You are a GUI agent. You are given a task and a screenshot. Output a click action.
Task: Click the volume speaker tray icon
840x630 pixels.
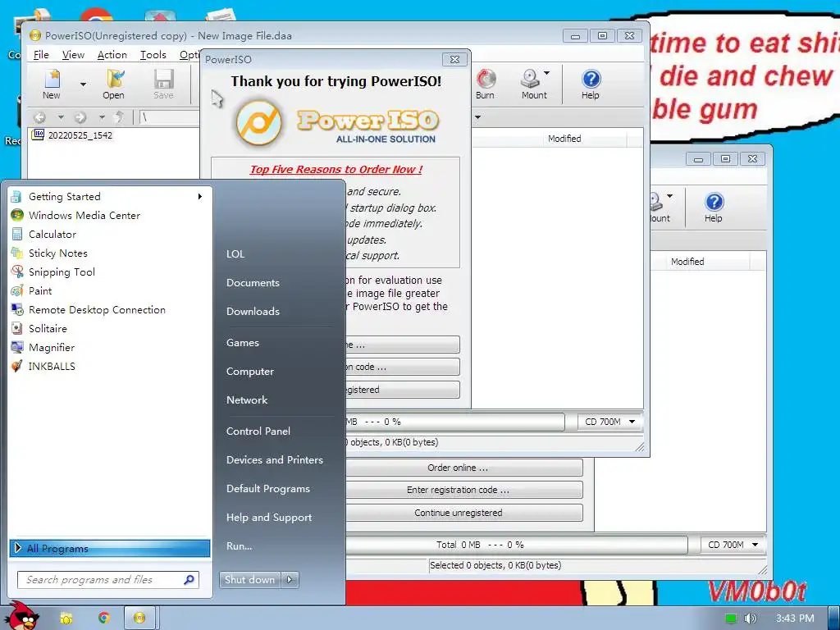pyautogui.click(x=751, y=619)
